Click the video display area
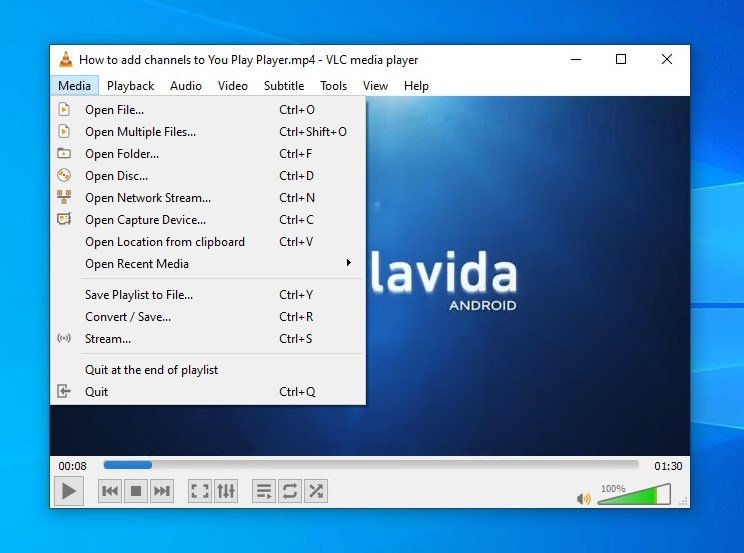The height and width of the screenshot is (553, 744). pos(528,275)
